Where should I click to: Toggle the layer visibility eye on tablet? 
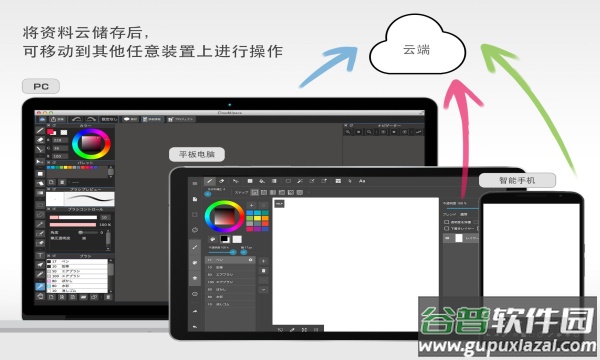click(x=447, y=238)
